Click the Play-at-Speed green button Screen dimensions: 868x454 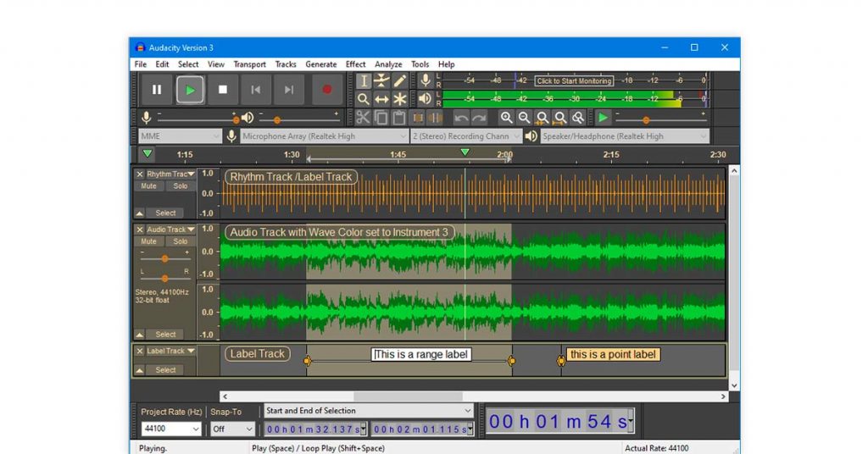coord(603,118)
